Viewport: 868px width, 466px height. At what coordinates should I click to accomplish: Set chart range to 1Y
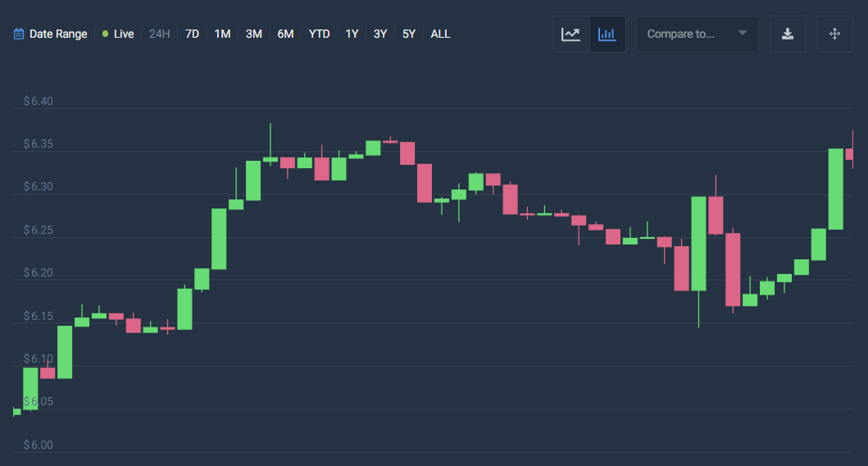click(x=352, y=34)
